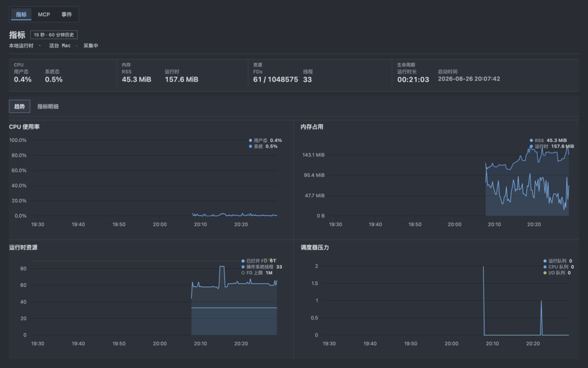Click the 15 秒 · 60 分钟历史 badge
The image size is (588, 368).
(x=53, y=35)
